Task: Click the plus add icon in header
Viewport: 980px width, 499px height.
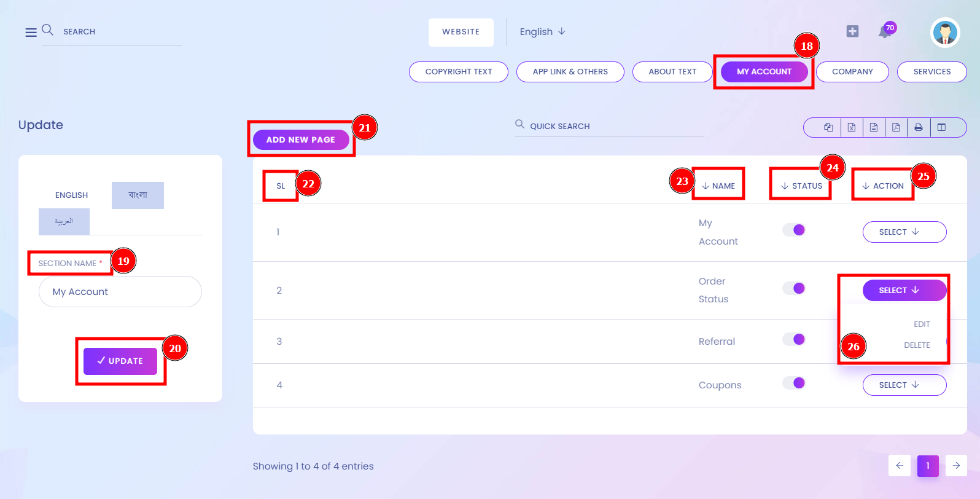Action: (852, 31)
